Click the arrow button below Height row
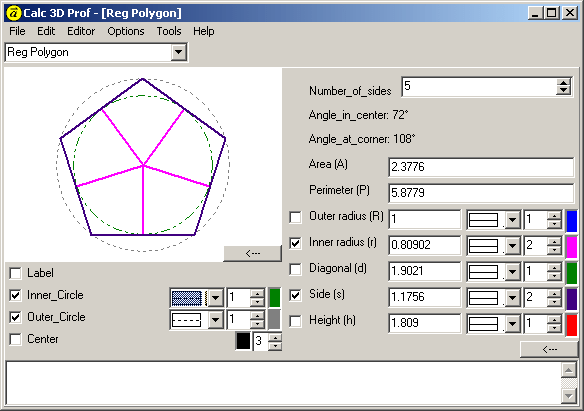Image resolution: width=584 pixels, height=411 pixels. pos(549,349)
